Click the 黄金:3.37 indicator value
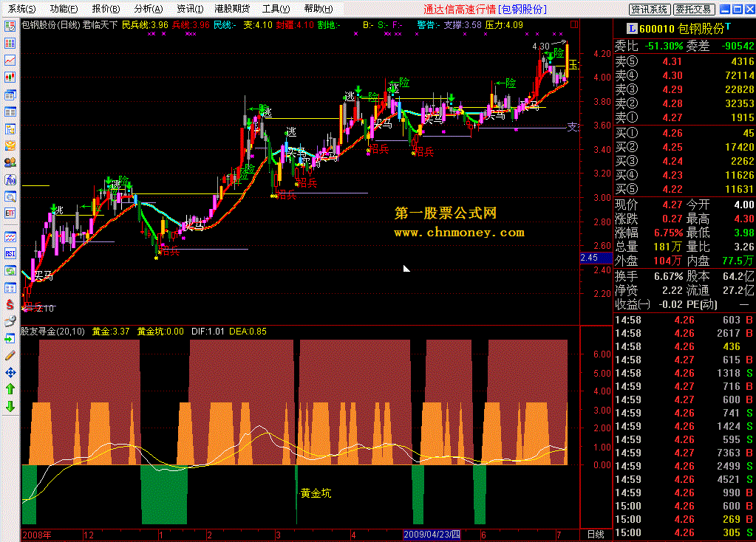 coord(111,332)
